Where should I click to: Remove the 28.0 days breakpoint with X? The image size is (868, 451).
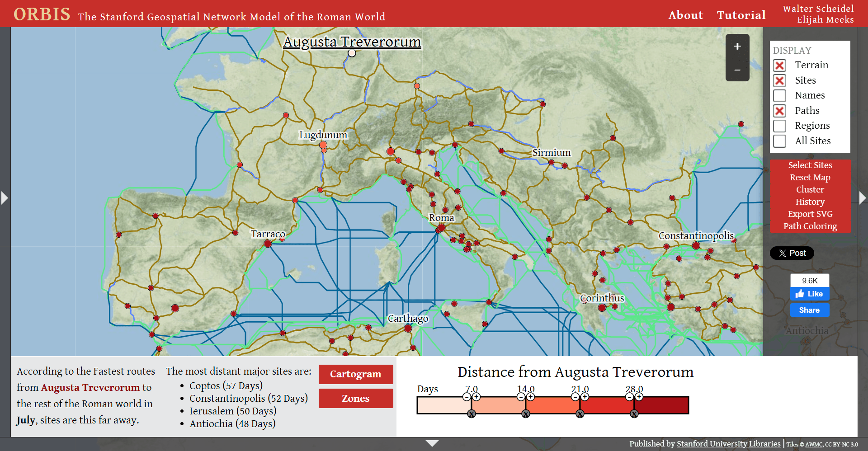(x=634, y=414)
